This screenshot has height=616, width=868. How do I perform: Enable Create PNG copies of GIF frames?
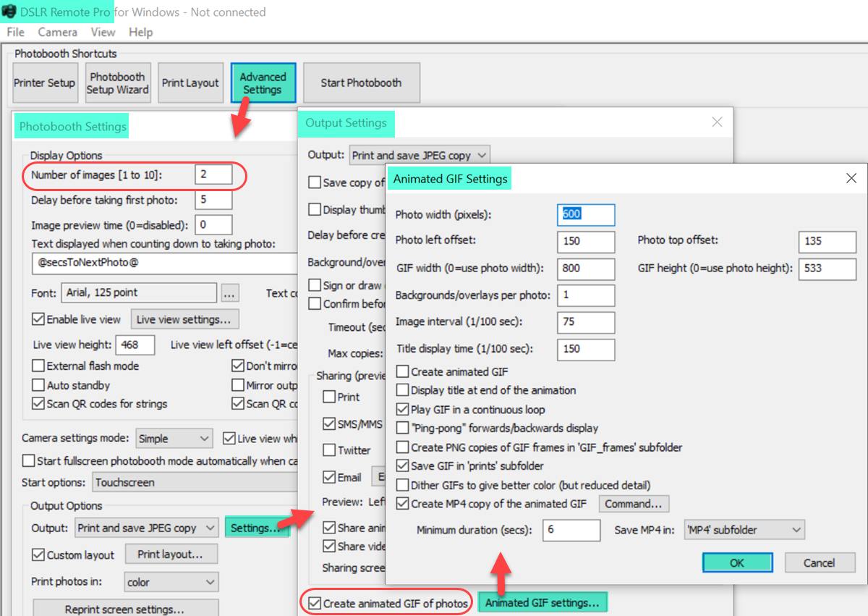click(x=403, y=447)
